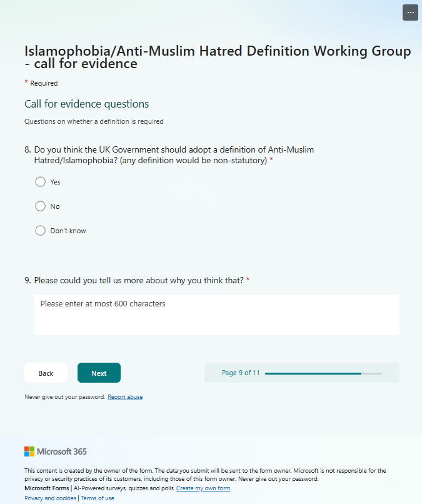
Task: Click the 600 character answer text box
Action: (216, 315)
